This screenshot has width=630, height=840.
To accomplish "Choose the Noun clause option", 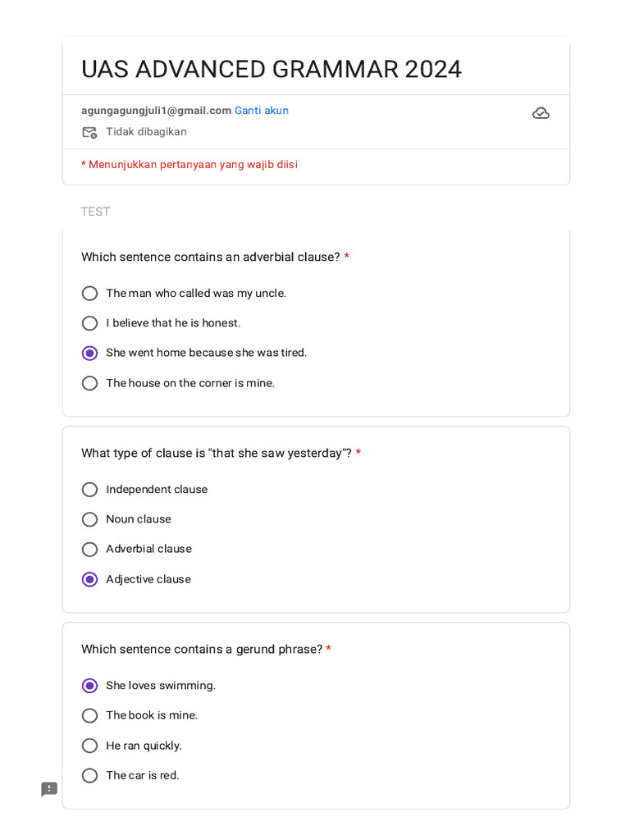I will (x=90, y=519).
